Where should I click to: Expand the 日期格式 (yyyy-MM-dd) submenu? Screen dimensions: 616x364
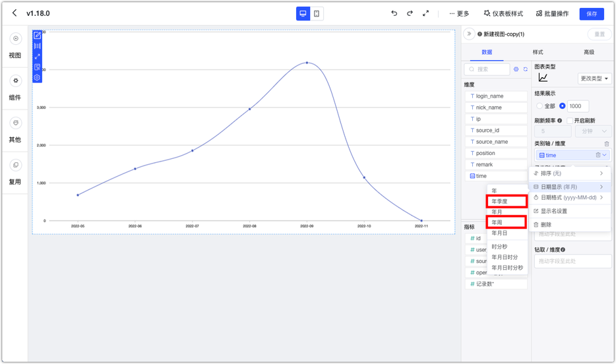point(569,198)
